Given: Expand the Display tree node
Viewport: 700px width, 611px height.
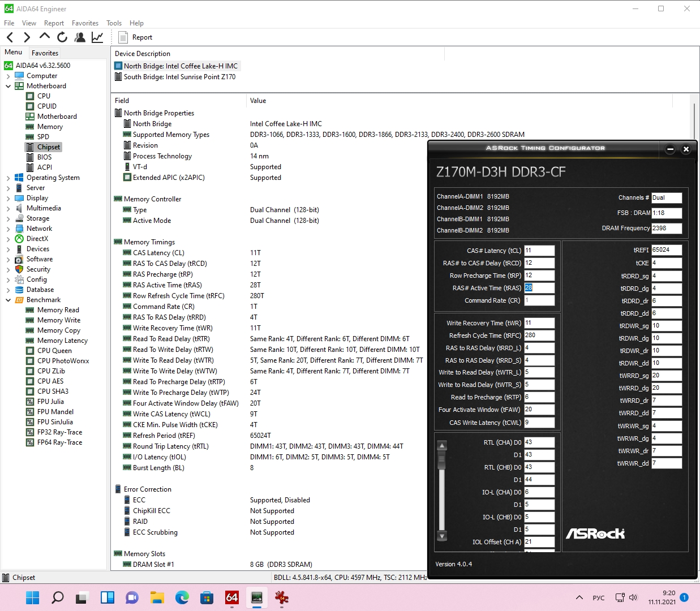Looking at the screenshot, I should pos(8,198).
